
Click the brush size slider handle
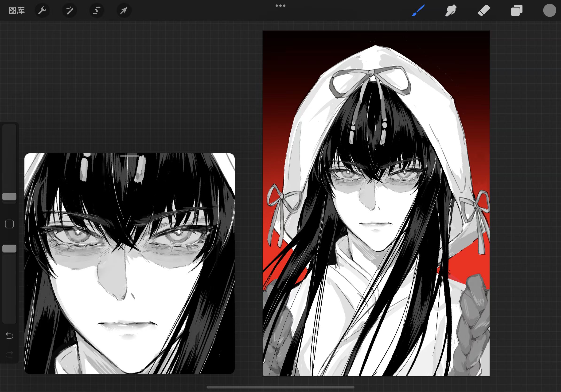point(9,196)
